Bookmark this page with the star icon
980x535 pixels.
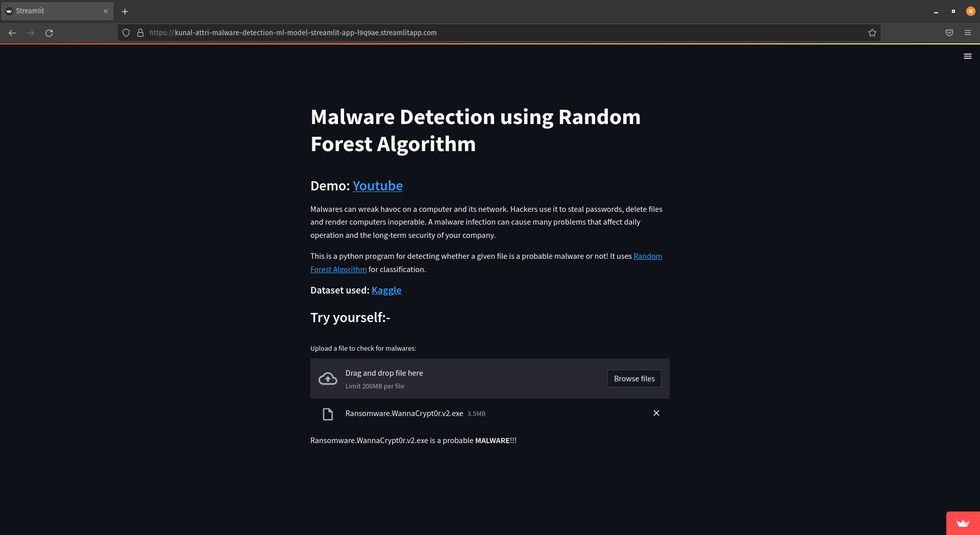click(x=872, y=33)
